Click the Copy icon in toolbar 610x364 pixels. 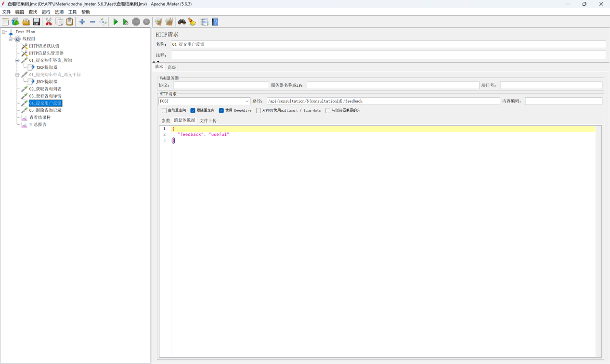[x=59, y=22]
